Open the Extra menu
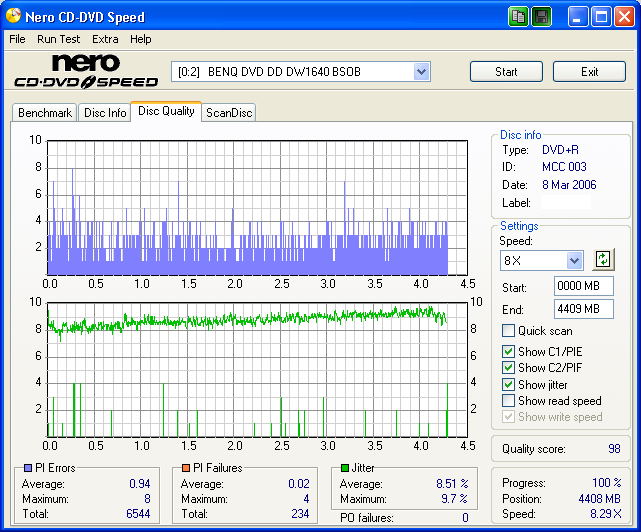 point(105,39)
